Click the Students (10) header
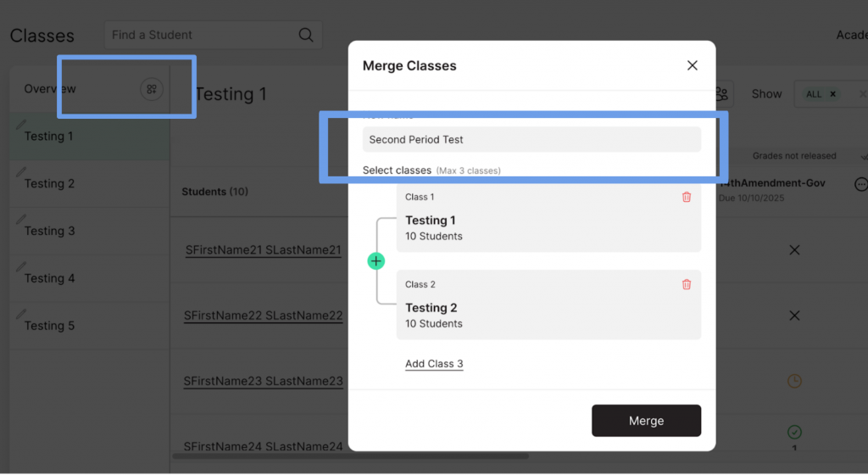 click(x=214, y=192)
